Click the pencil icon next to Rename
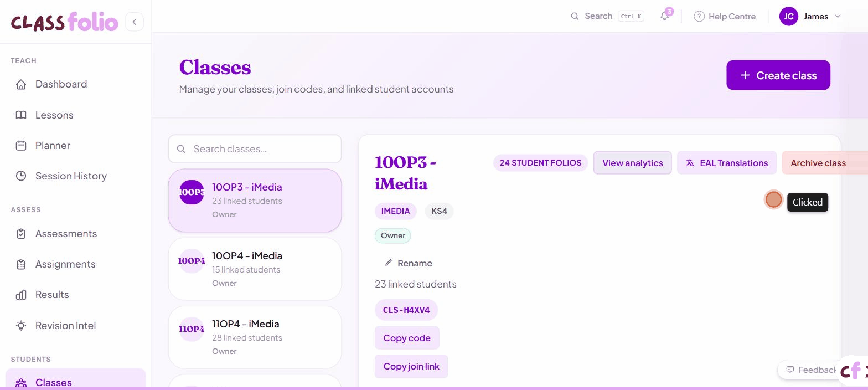The width and height of the screenshot is (868, 390). click(388, 263)
